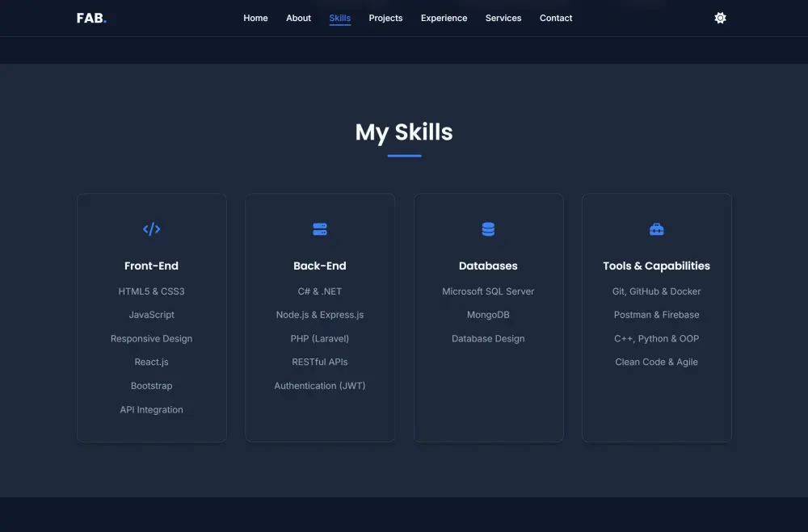808x532 pixels.
Task: Open the Experience section
Action: click(x=444, y=18)
